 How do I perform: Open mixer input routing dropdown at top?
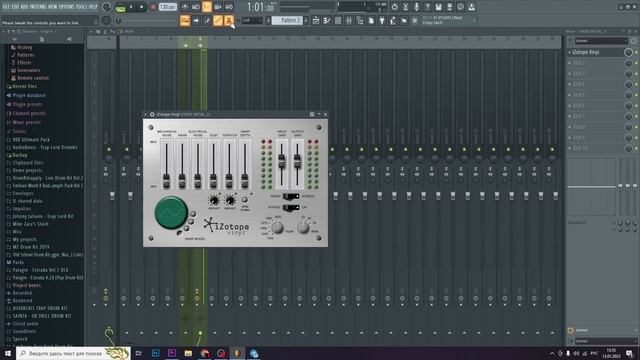click(x=601, y=40)
